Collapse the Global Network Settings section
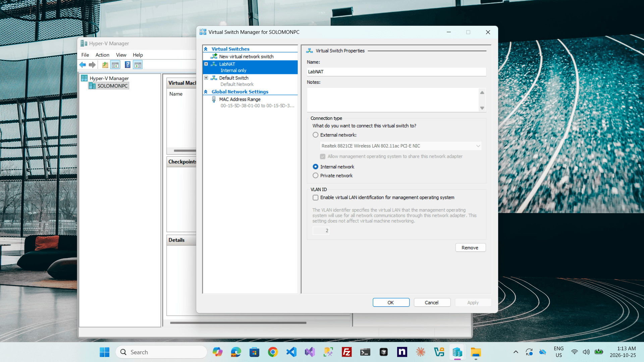This screenshot has height=362, width=644. tap(206, 92)
